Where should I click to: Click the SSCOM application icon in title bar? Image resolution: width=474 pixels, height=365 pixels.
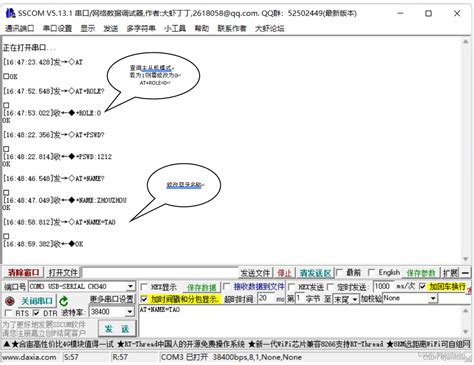pos(10,13)
